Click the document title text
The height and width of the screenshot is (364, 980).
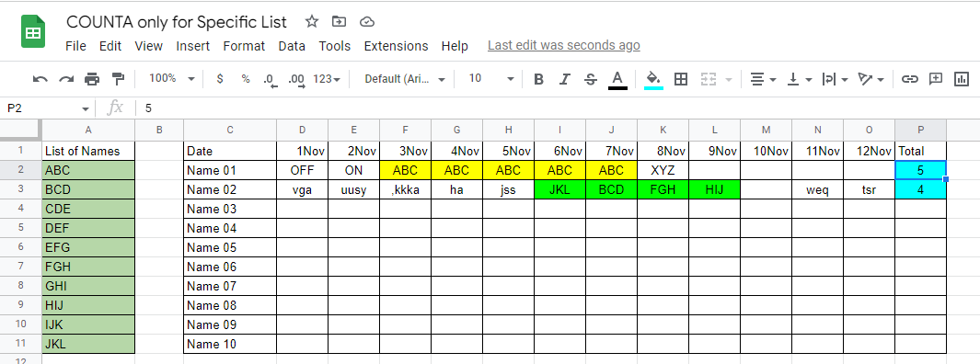pos(177,22)
